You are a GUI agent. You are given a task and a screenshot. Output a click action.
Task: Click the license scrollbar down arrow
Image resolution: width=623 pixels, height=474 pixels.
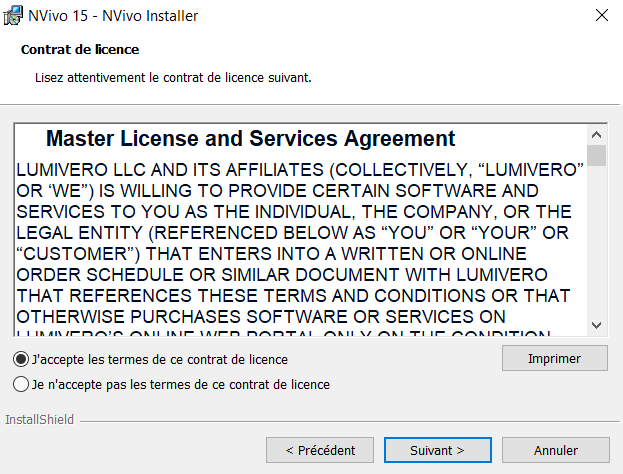pos(597,325)
